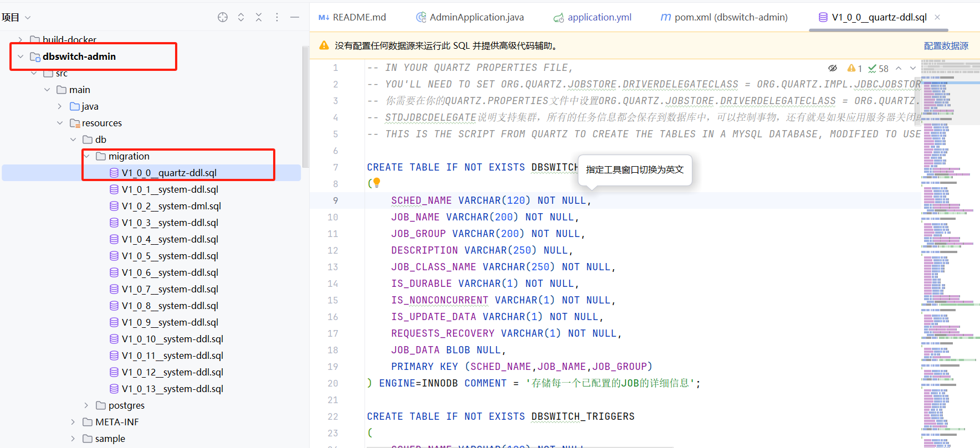
Task: Go to next highlighted problem arrow
Action: click(913, 68)
